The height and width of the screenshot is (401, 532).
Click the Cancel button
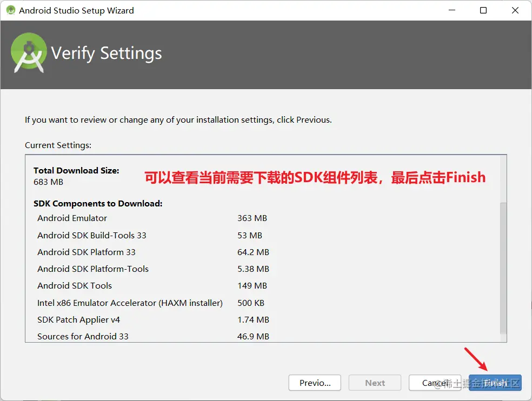tap(435, 383)
